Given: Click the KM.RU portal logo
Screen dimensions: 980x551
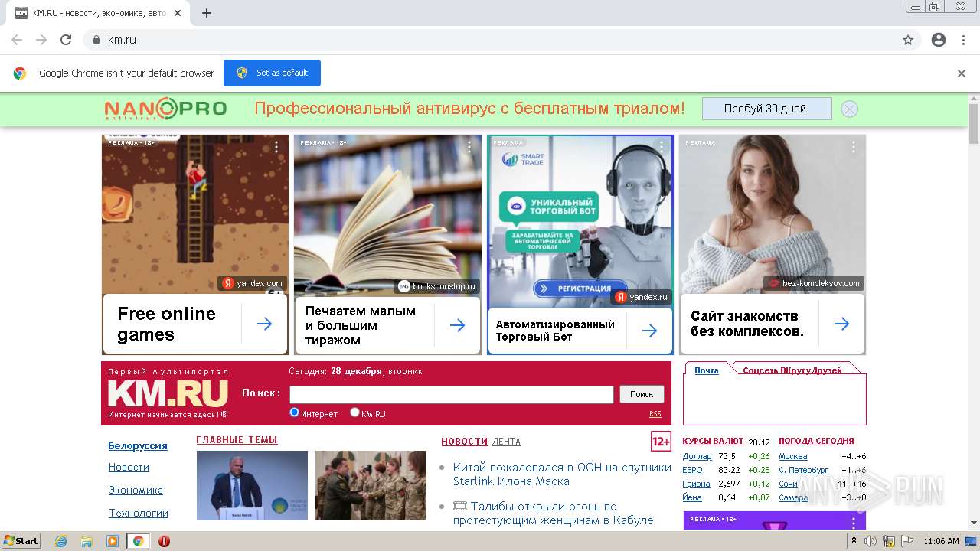Looking at the screenshot, I should 168,393.
